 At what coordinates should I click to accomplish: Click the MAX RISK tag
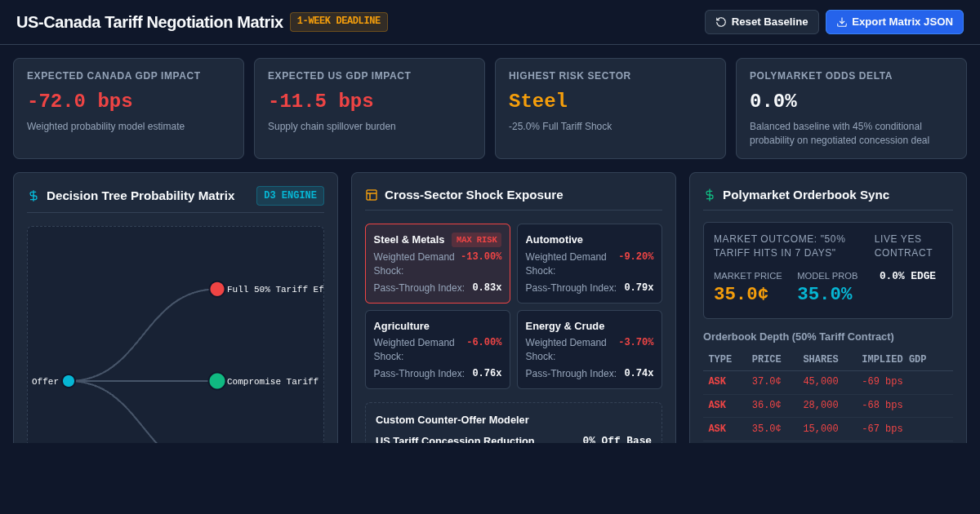(x=476, y=240)
